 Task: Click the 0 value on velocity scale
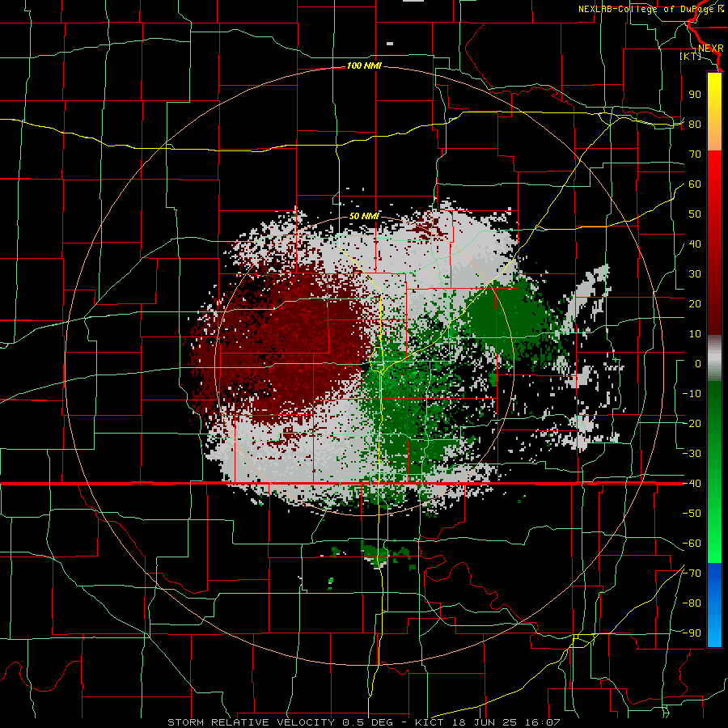(698, 364)
